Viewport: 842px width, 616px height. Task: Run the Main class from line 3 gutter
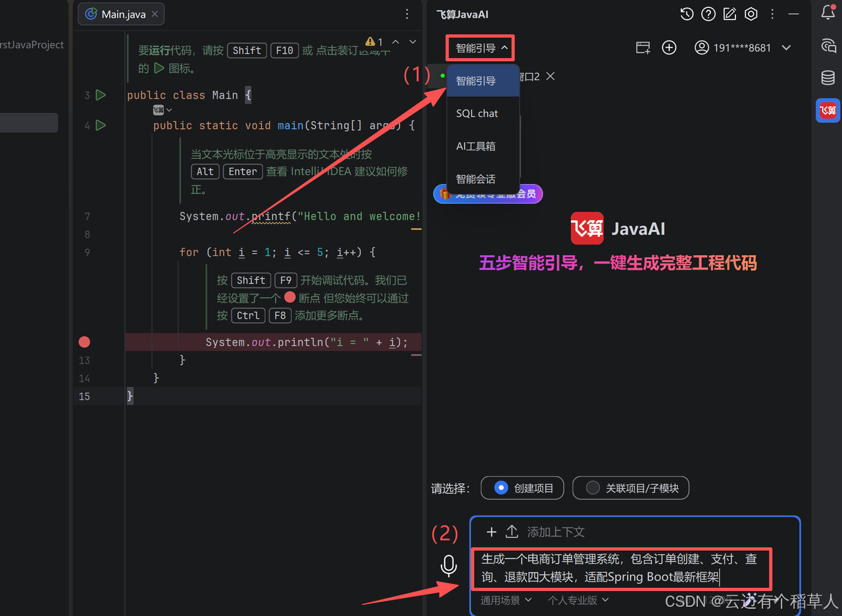point(101,95)
